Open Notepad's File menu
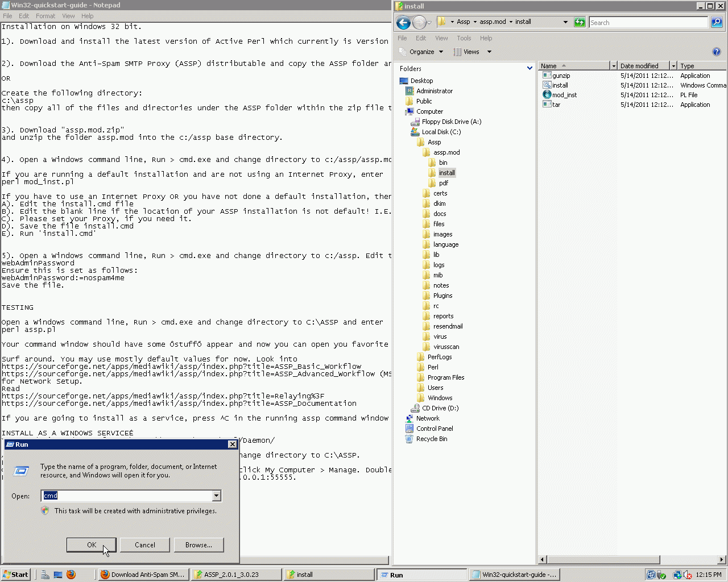 (7, 16)
